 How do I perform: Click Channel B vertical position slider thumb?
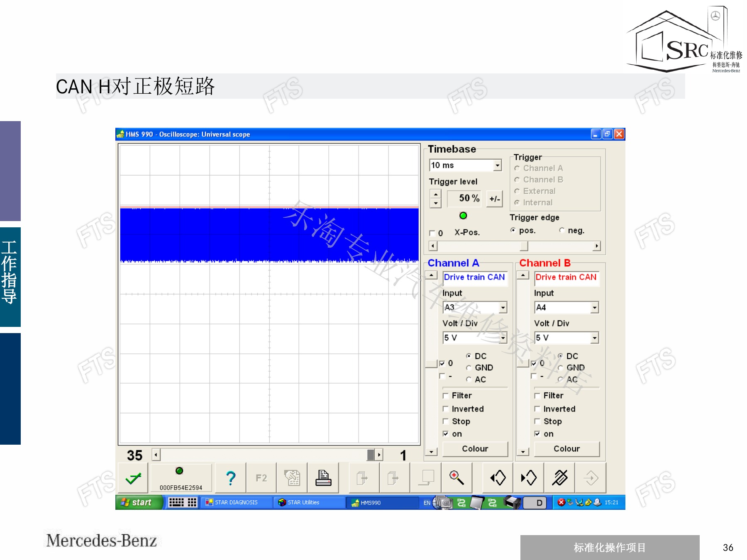(x=523, y=364)
